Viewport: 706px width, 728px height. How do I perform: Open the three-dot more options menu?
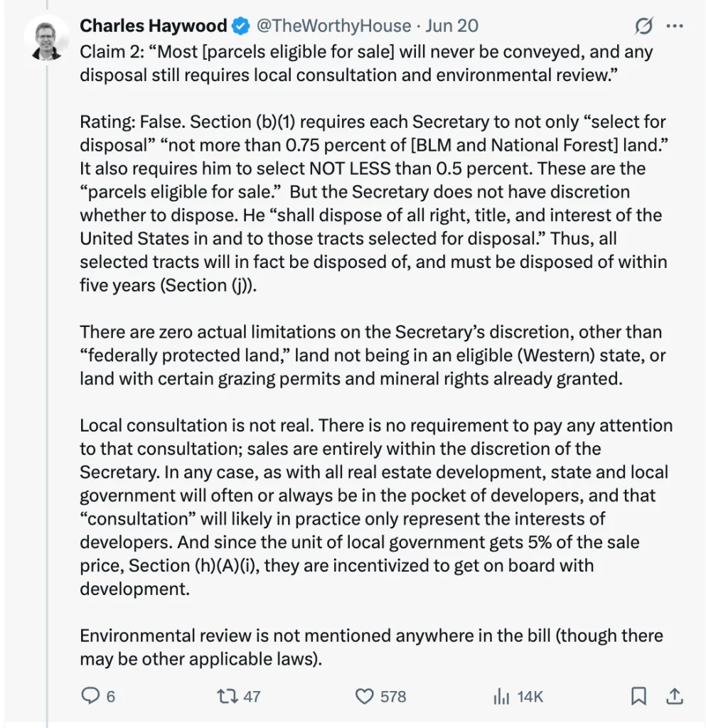675,26
